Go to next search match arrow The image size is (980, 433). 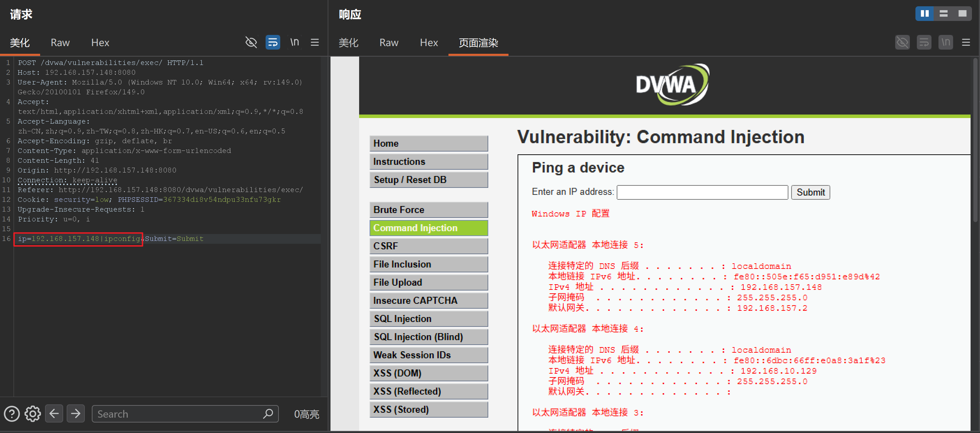coord(76,413)
